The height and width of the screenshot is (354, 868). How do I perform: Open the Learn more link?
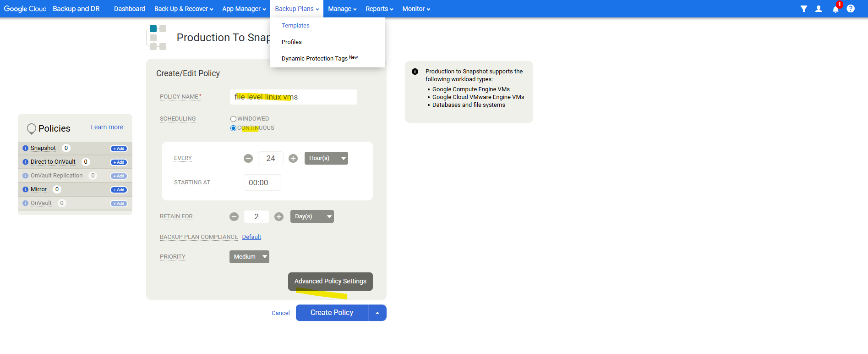tap(107, 127)
